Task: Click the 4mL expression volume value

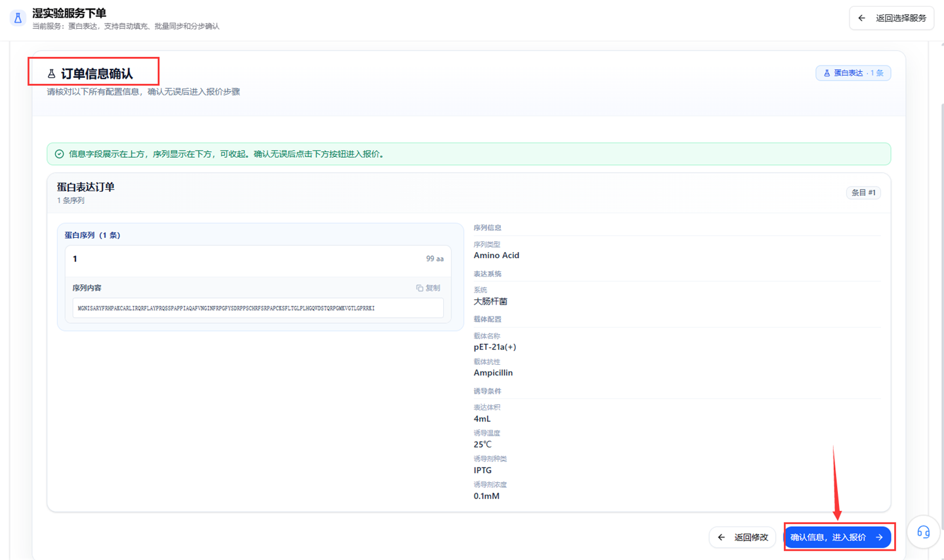Action: coord(482,419)
